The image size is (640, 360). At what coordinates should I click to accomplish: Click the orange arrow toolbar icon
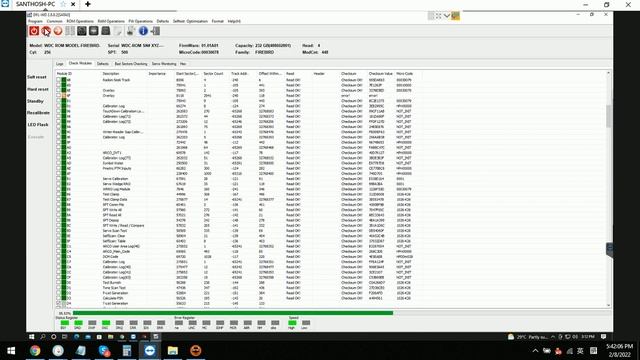point(58,31)
